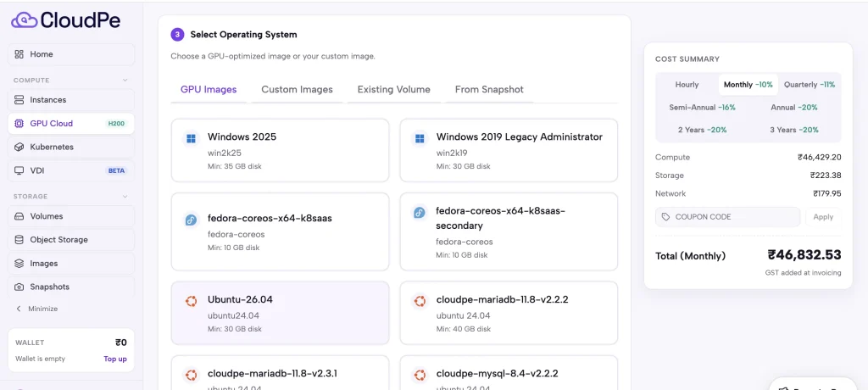Image resolution: width=868 pixels, height=390 pixels.
Task: Choose the cloudpe-mysql-8.4-v2.2.2 image card
Action: tap(509, 373)
